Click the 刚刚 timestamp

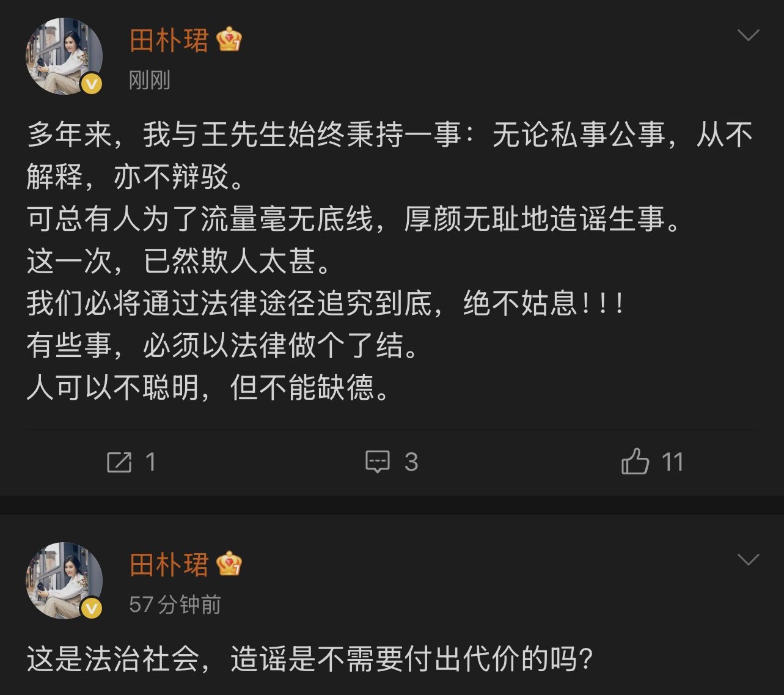point(150,80)
